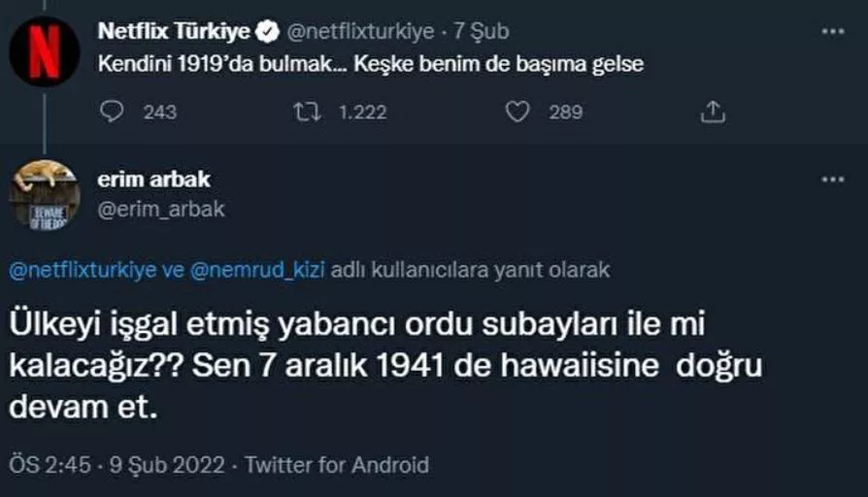Like the Netflix Türkiye tweet
Screen dimensions: 868x497
[518, 112]
